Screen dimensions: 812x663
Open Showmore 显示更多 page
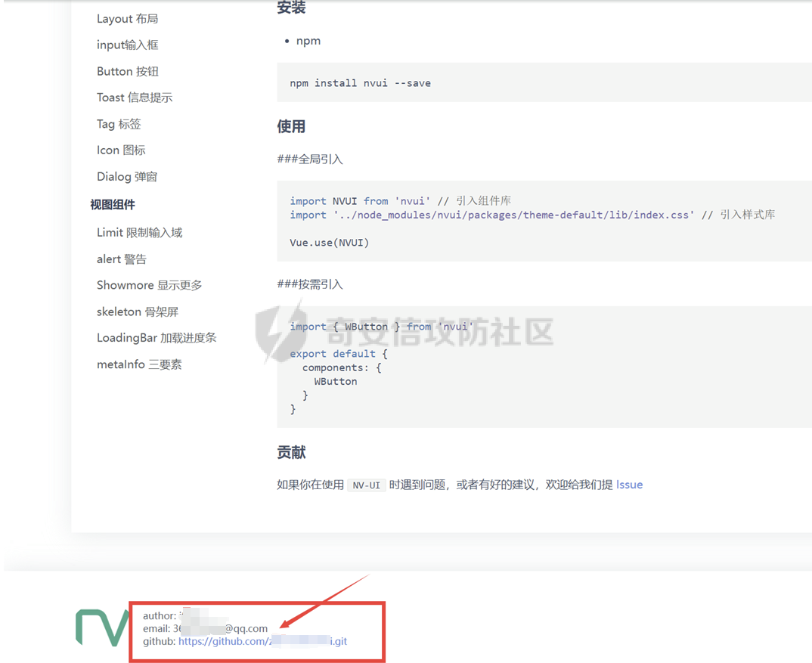coord(149,286)
